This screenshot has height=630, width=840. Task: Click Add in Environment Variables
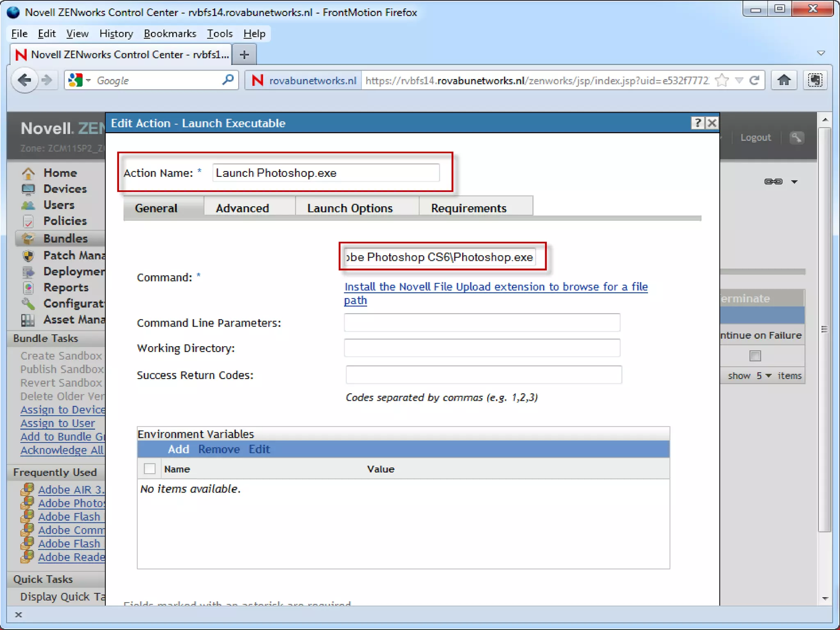coord(178,449)
